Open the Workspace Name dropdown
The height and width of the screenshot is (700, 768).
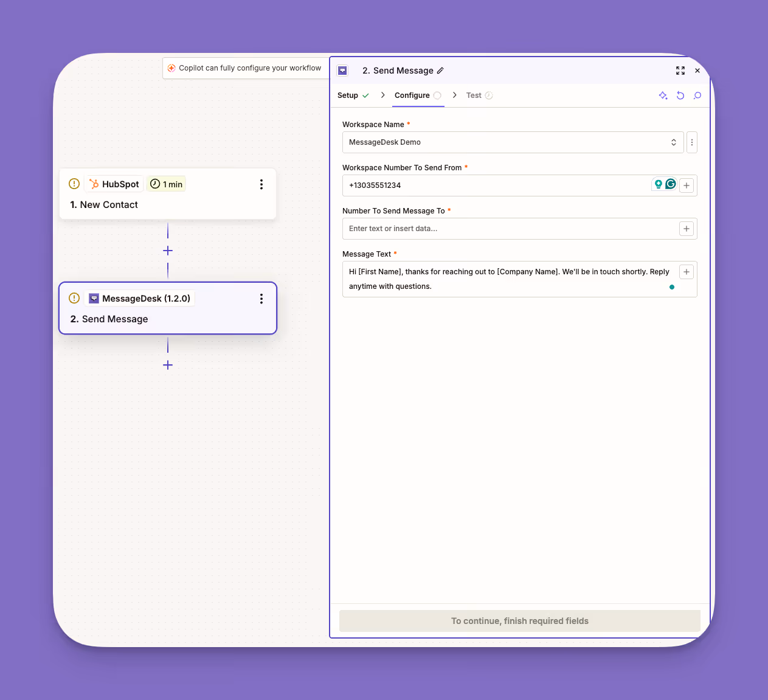pyautogui.click(x=513, y=142)
